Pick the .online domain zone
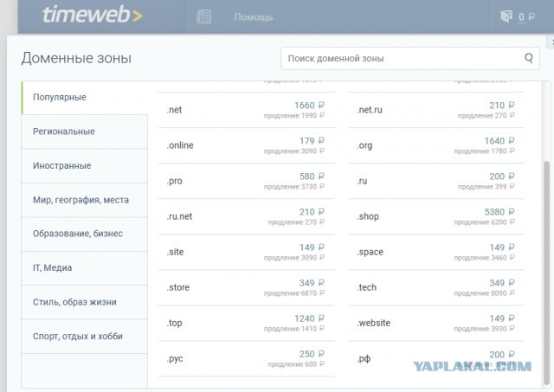554x392 pixels. pos(246,145)
